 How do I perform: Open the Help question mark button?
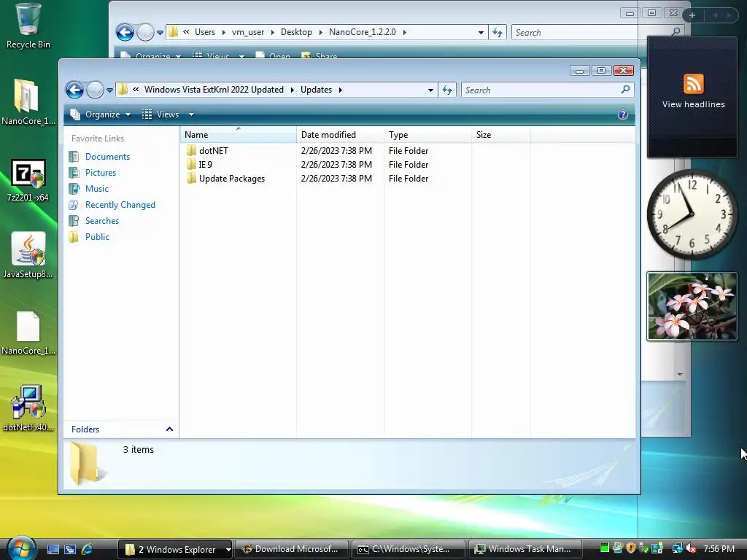[623, 114]
